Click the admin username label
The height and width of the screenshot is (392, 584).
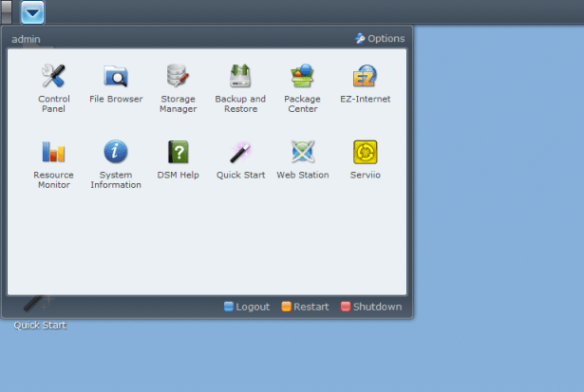pyautogui.click(x=26, y=40)
